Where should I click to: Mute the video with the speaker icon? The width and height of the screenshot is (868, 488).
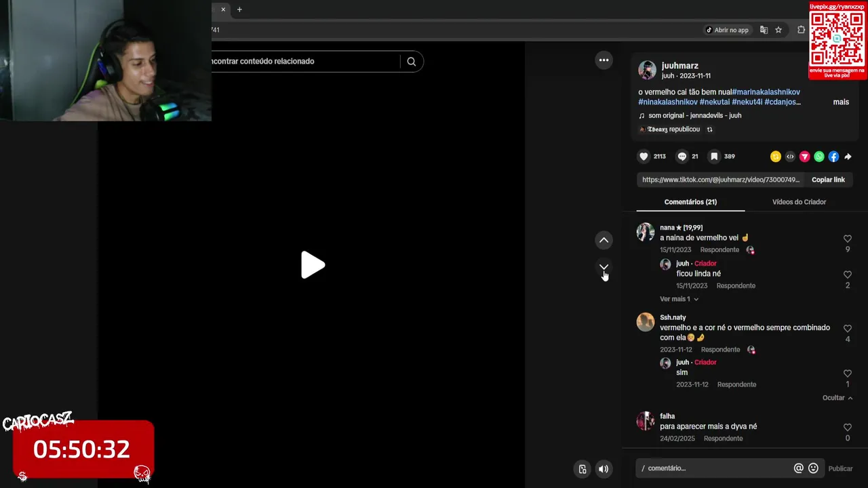pos(604,469)
